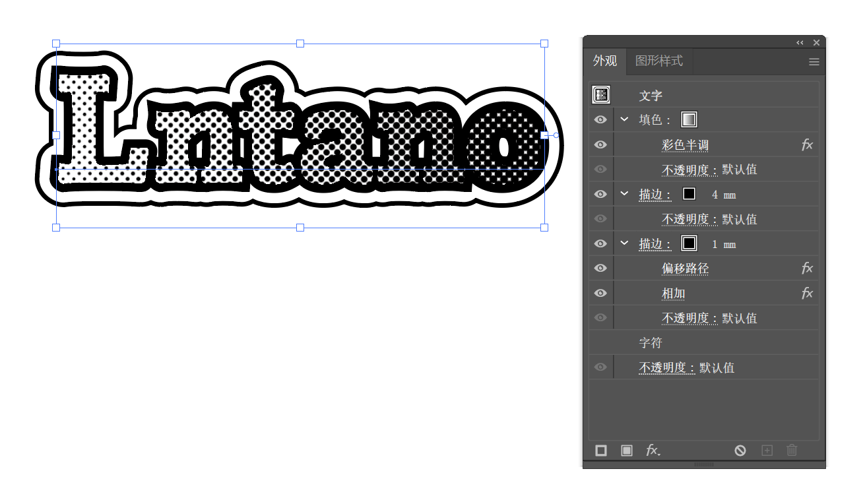Open the 偏移路径 effect link

pyautogui.click(x=686, y=268)
